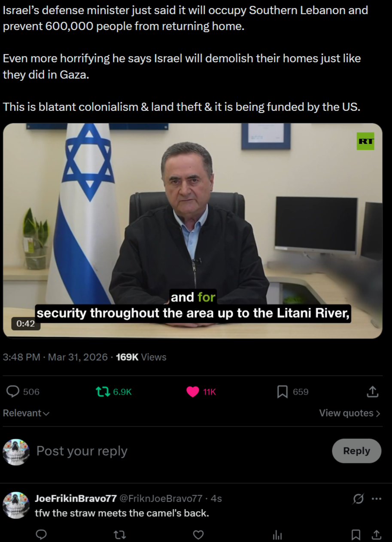Expand the Relevant sort dropdown
The image size is (392, 542).
pos(26,413)
